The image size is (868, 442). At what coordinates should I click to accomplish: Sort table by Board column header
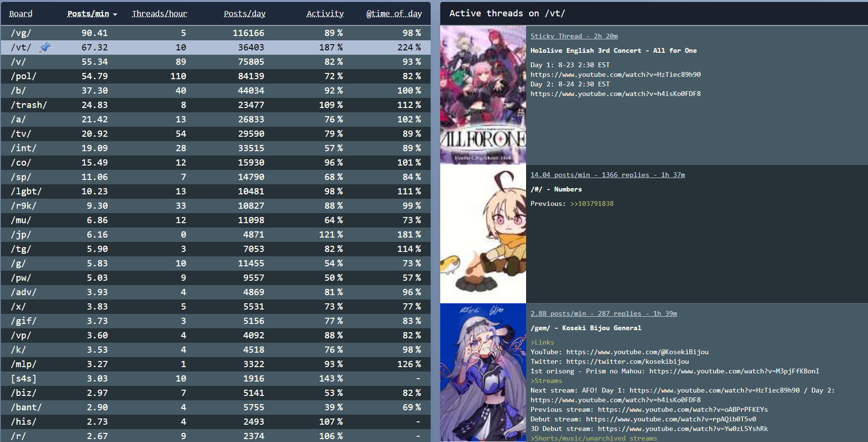tap(21, 14)
